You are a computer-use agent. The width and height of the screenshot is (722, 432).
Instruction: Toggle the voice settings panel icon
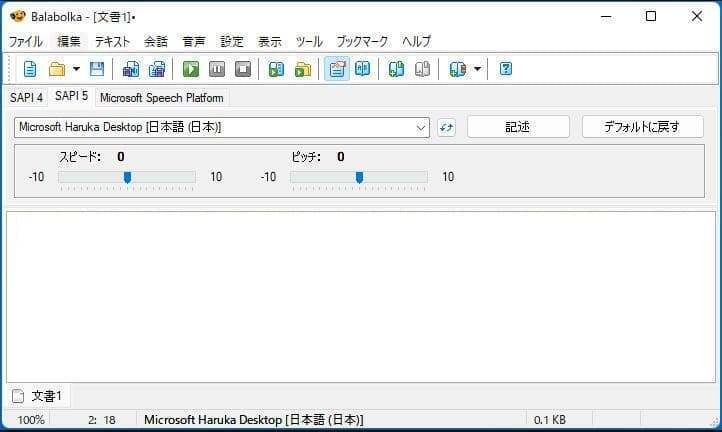(x=337, y=69)
